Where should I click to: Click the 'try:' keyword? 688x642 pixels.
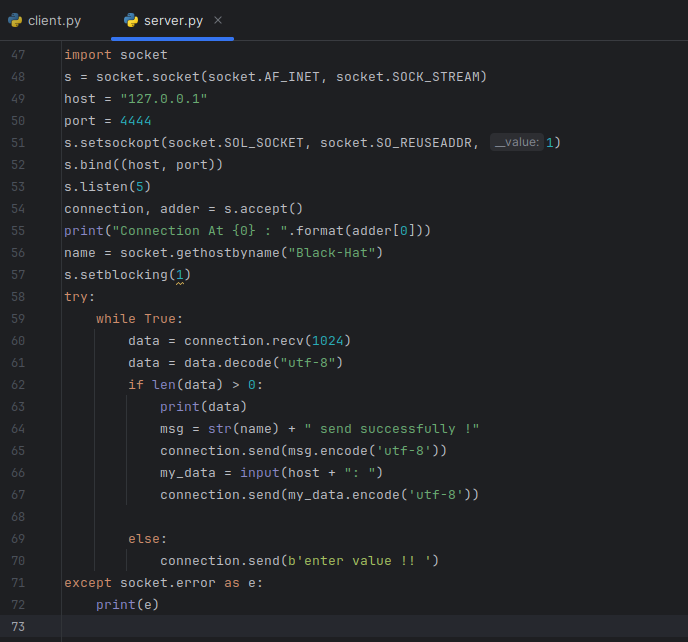point(79,297)
